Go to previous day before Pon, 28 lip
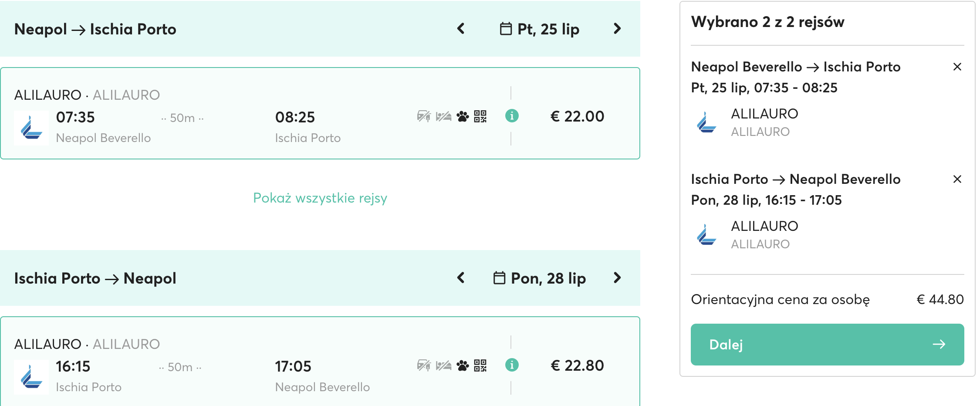The width and height of the screenshot is (980, 406). point(461,278)
